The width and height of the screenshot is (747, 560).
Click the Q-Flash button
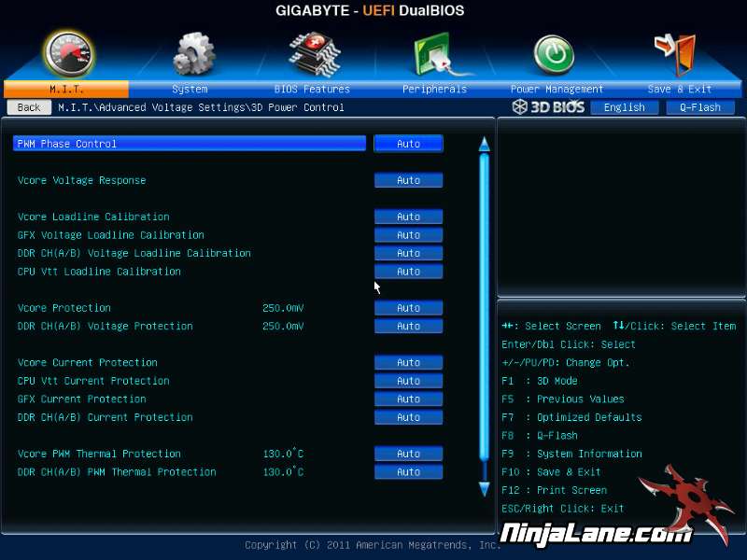coord(699,107)
